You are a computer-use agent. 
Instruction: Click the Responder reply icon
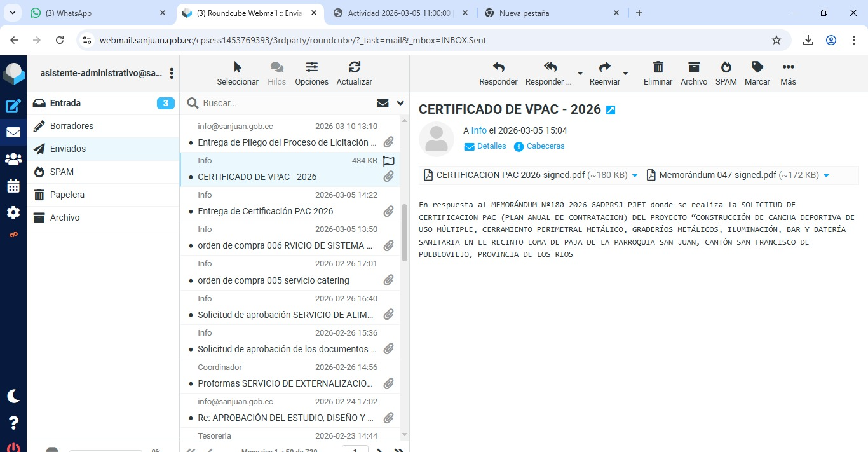(498, 67)
